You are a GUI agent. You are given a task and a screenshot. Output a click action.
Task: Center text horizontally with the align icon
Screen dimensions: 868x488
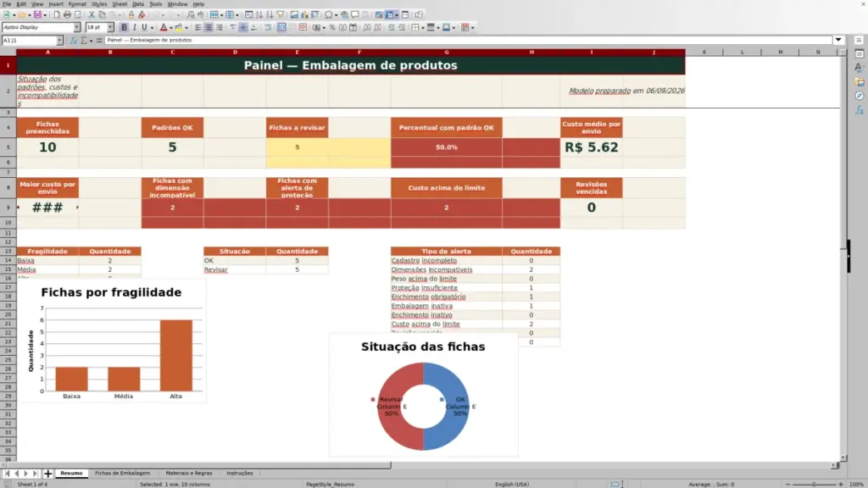coord(209,28)
